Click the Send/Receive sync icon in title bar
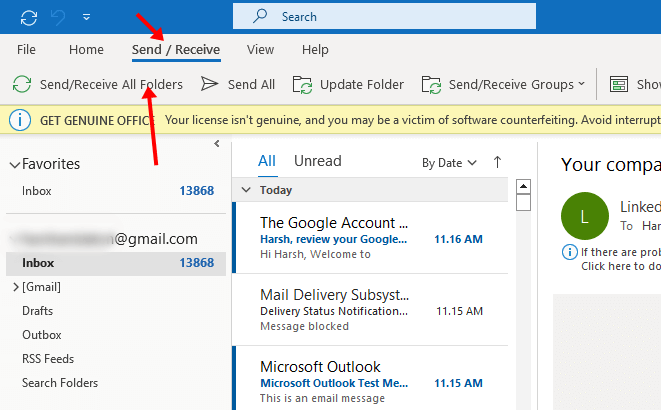The width and height of the screenshot is (661, 410). point(28,17)
